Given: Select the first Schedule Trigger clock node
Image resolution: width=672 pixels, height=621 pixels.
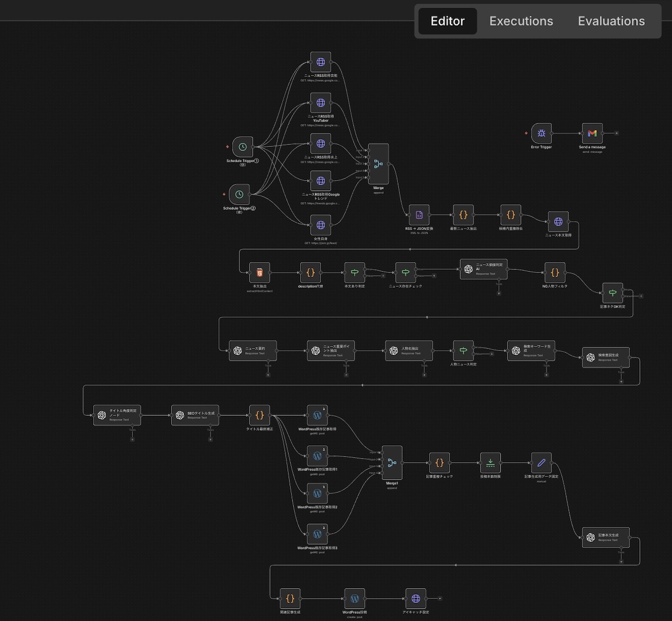Looking at the screenshot, I should [242, 147].
